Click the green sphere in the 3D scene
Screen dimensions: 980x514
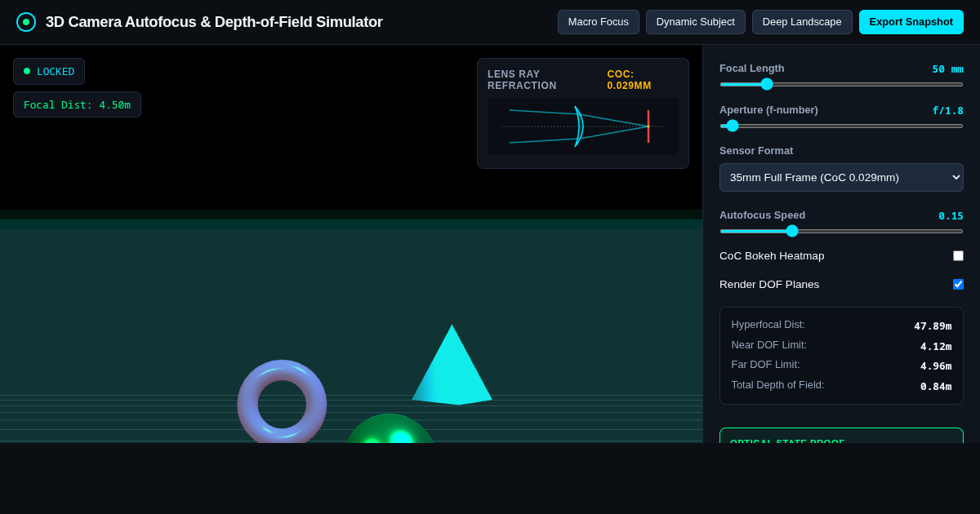[x=390, y=429]
